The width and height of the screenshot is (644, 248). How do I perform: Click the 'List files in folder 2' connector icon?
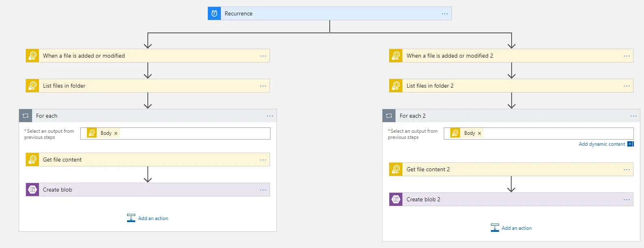click(396, 86)
